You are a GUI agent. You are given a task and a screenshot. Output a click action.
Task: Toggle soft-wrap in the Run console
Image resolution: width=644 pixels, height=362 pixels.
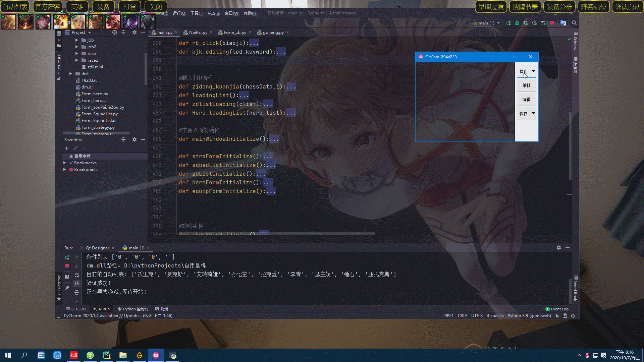[77, 275]
